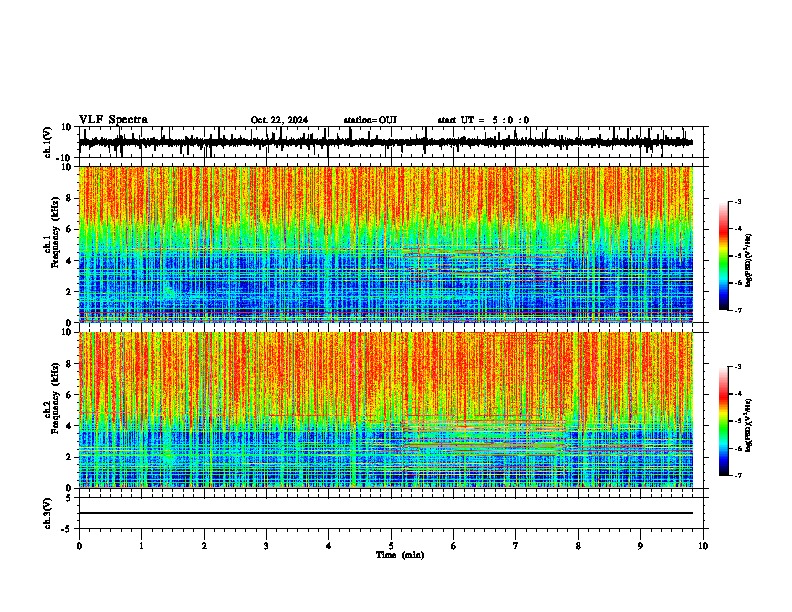
Task: Click time axis tick label "10"
Action: (703, 546)
